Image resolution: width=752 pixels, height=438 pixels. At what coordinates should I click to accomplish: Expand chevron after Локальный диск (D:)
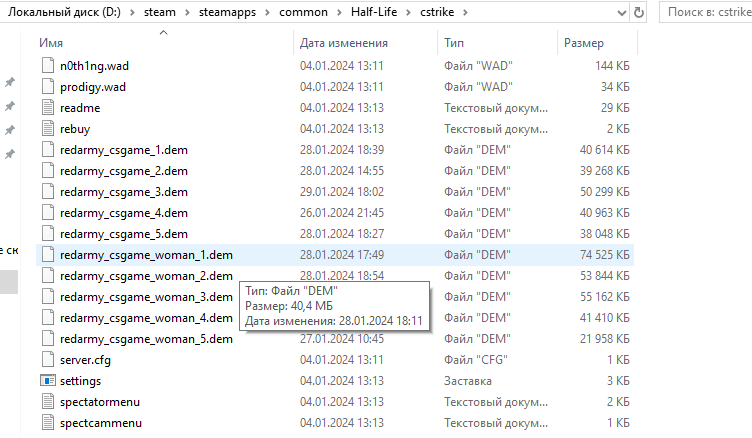tap(132, 12)
